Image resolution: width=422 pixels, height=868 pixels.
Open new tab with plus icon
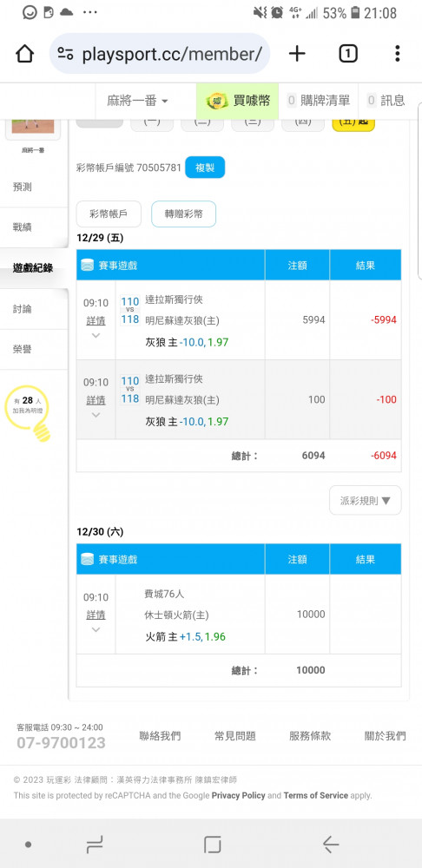click(297, 54)
